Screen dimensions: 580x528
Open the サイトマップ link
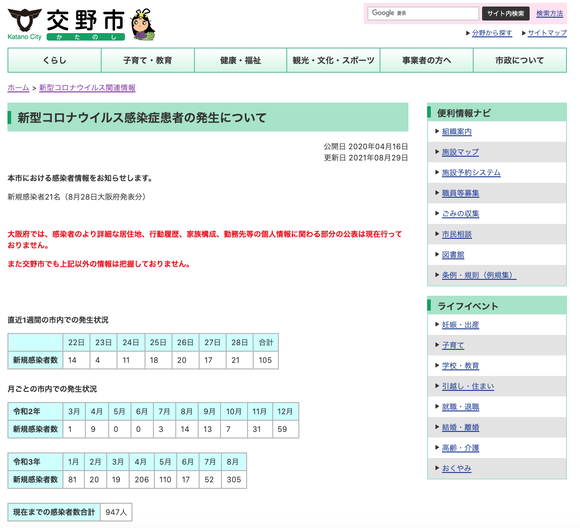tap(547, 33)
